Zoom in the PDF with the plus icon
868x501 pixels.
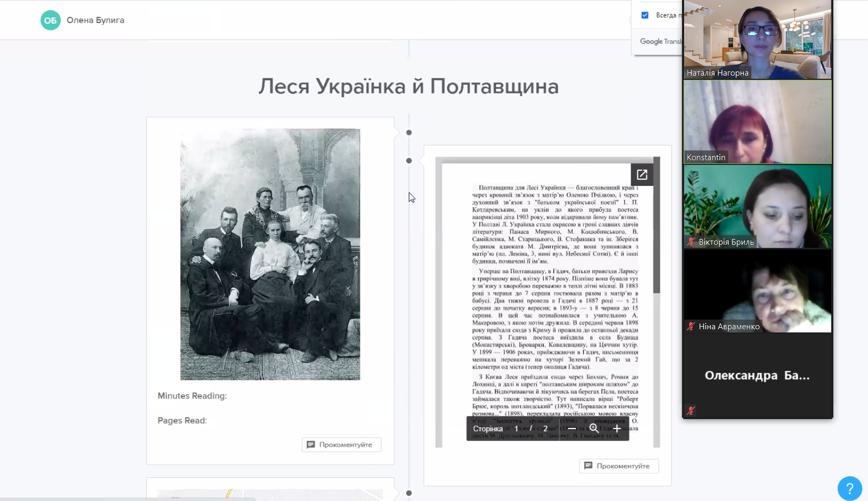(617, 429)
